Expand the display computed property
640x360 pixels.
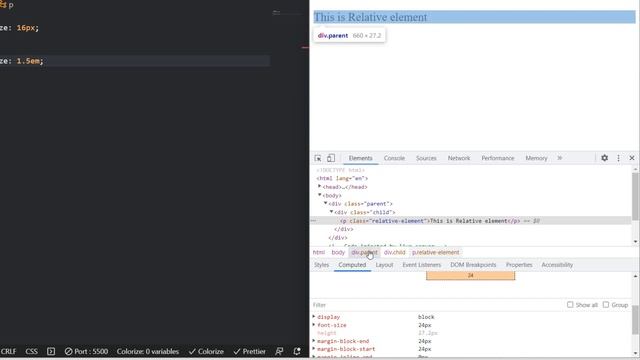tap(314, 317)
